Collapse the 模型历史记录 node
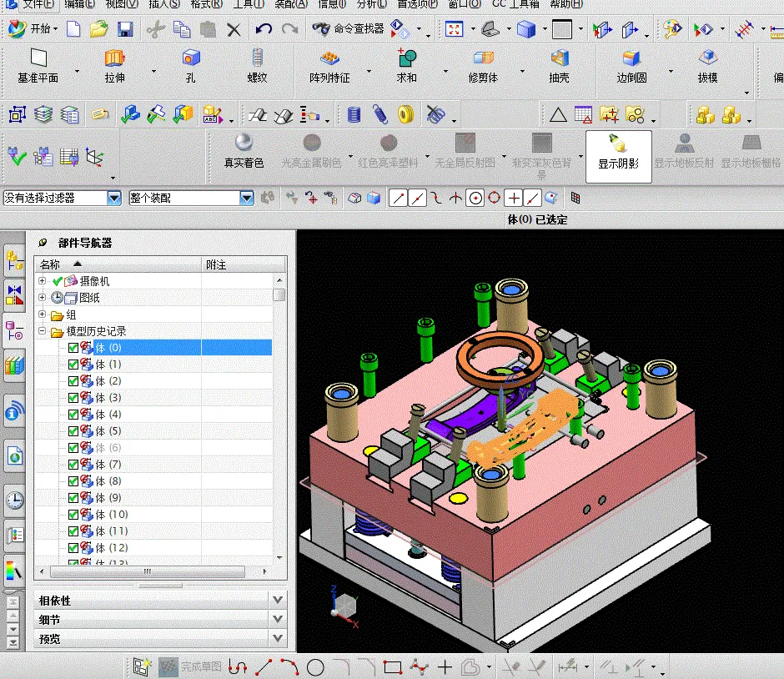Image resolution: width=784 pixels, height=679 pixels. point(42,331)
